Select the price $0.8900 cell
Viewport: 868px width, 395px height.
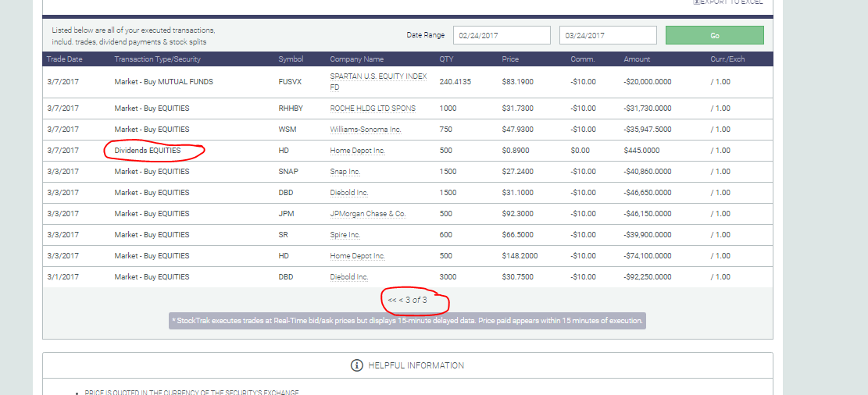coord(516,151)
